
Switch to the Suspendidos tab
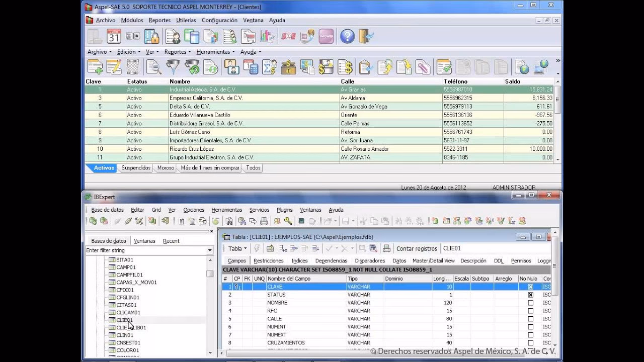point(136,168)
